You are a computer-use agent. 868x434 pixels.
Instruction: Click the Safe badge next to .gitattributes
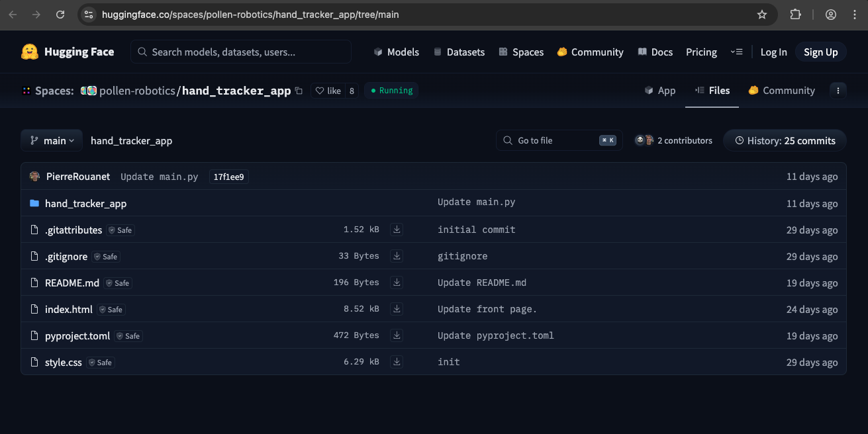(x=121, y=230)
